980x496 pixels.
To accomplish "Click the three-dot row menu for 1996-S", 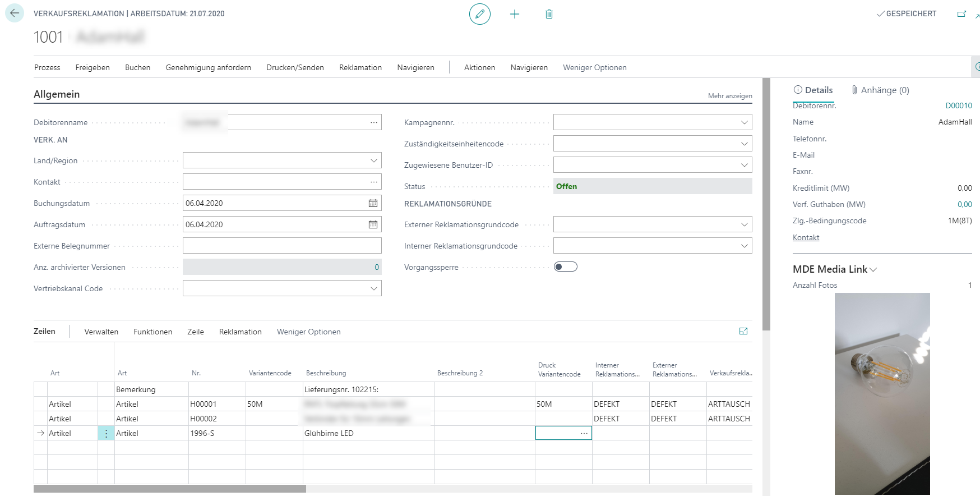I will 106,433.
